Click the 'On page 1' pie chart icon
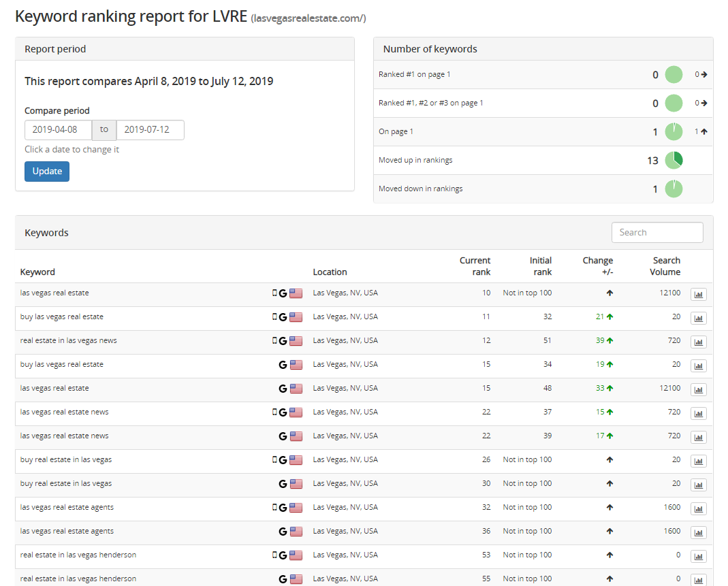The height and width of the screenshot is (586, 728). coord(673,132)
